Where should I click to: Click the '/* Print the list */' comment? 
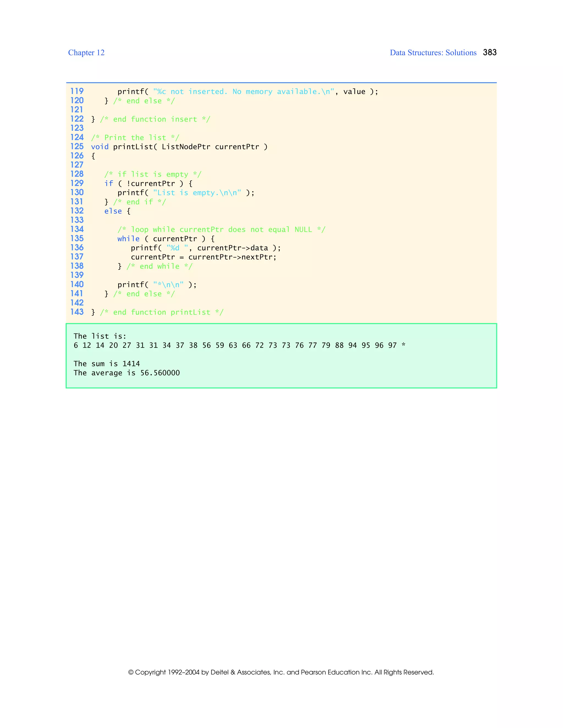point(135,138)
